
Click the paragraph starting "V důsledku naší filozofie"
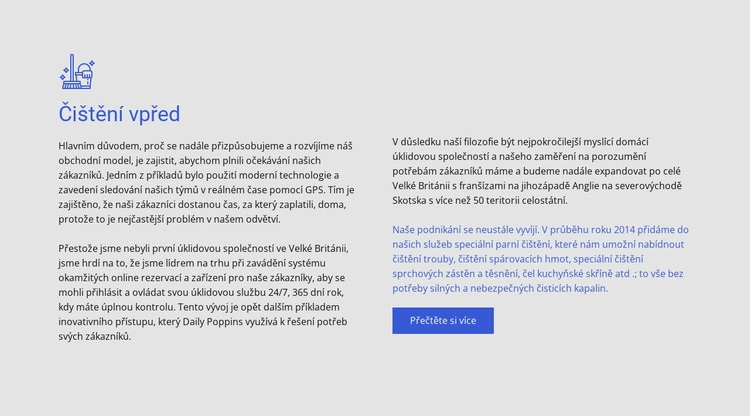coord(540,171)
